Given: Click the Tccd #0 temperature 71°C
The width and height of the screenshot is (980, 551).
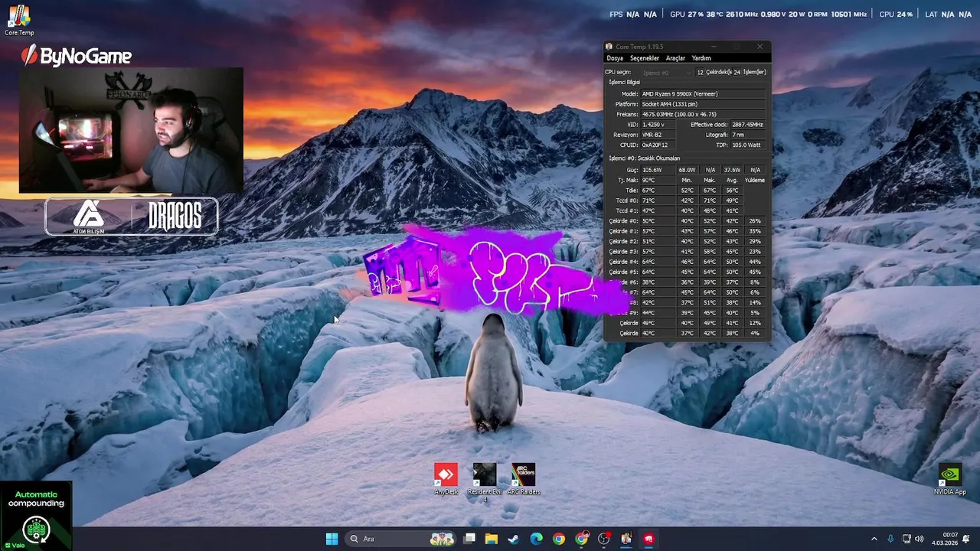Looking at the screenshot, I should (x=658, y=201).
